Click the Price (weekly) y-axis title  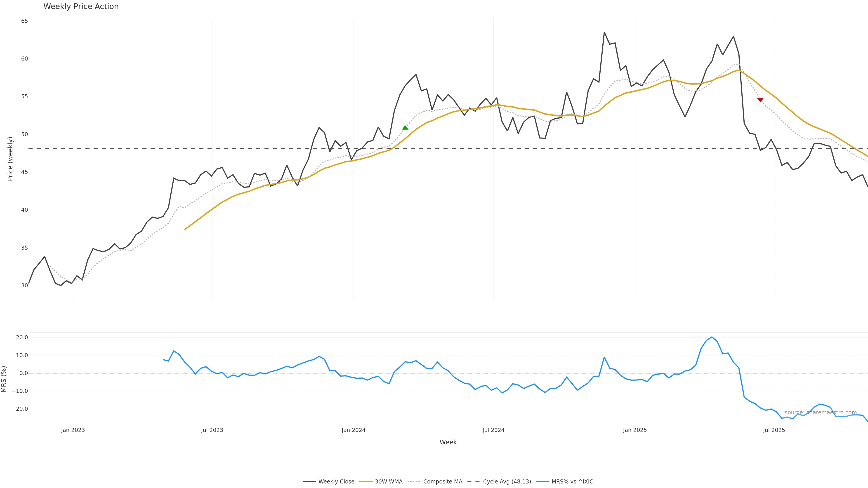tap(10, 159)
